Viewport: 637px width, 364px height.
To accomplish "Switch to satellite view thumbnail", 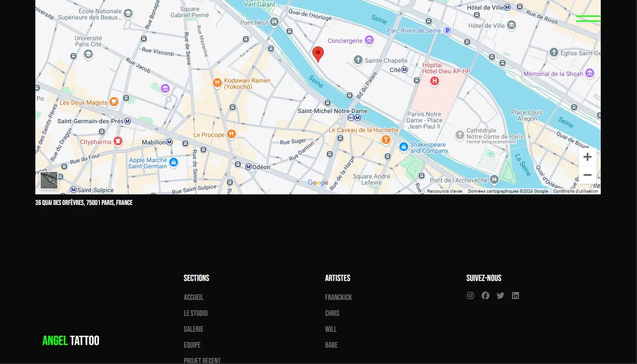I will pos(49,180).
